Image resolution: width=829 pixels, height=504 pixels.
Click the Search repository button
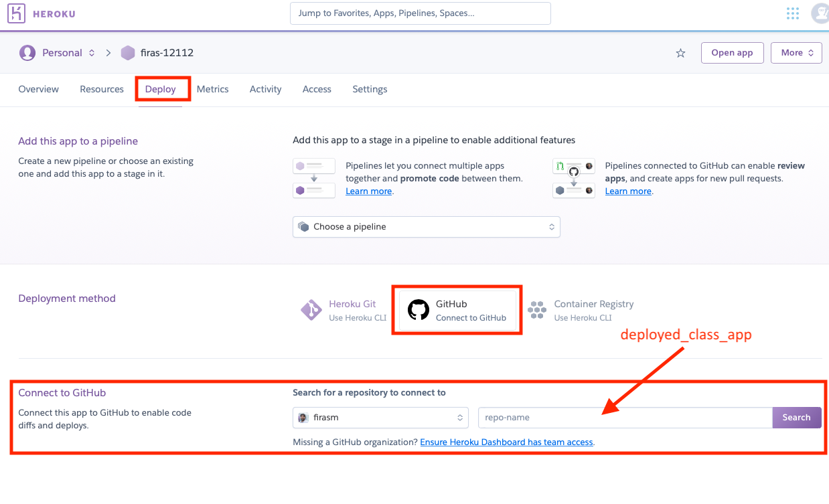click(x=797, y=418)
